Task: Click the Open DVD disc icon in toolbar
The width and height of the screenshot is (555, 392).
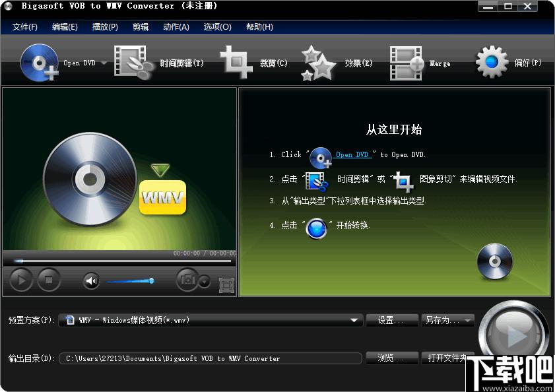Action: pos(39,63)
